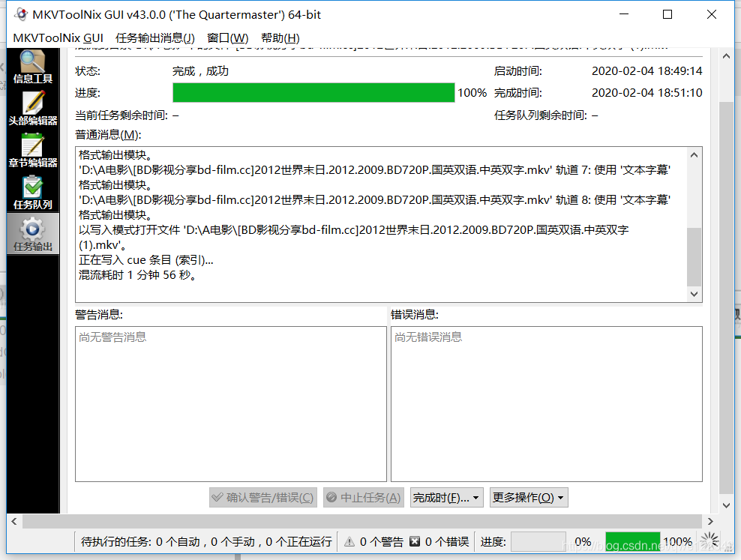Screen dimensions: 741x560
Task: Open the 章节编辑器 chapter editor
Action: pyautogui.click(x=32, y=151)
